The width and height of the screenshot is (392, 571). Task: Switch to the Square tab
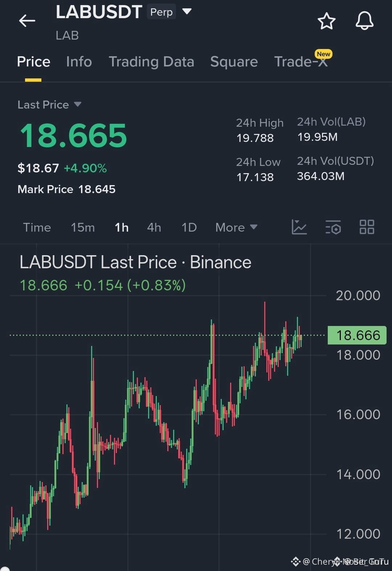click(234, 62)
